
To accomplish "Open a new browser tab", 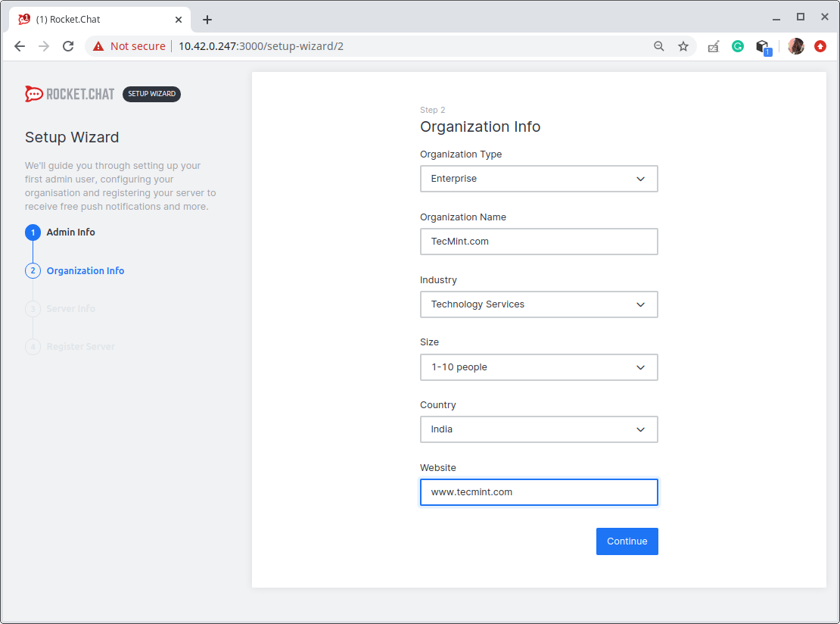I will tap(207, 20).
